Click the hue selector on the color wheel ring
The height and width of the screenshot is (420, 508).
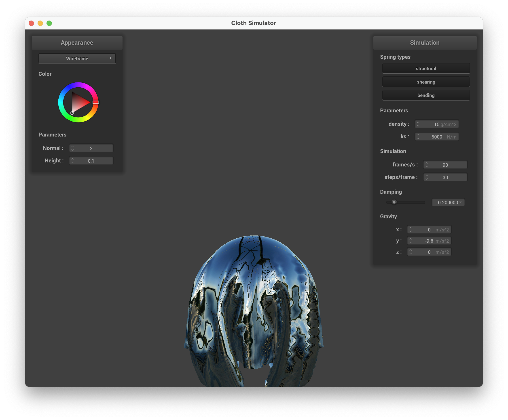point(96,102)
